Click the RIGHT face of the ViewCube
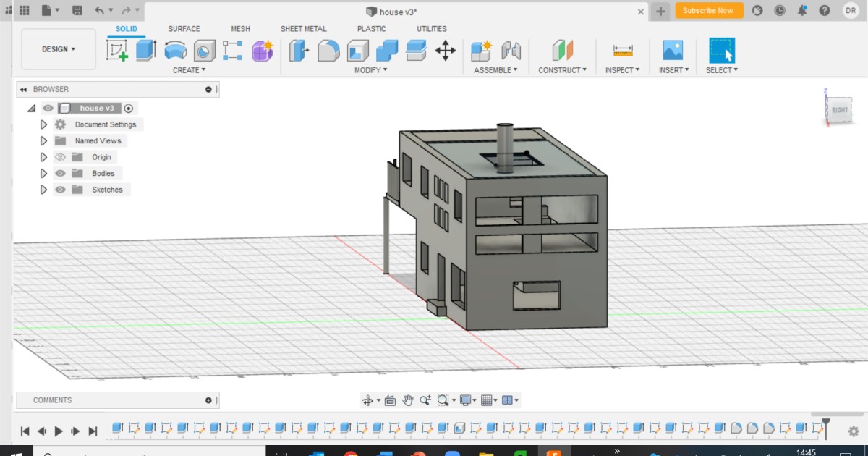 pyautogui.click(x=839, y=111)
